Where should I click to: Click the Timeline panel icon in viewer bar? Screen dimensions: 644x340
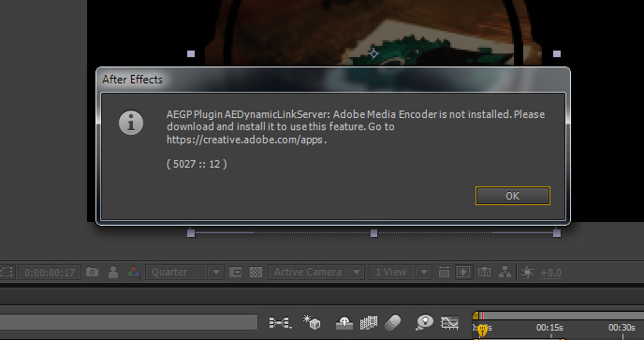pos(484,273)
